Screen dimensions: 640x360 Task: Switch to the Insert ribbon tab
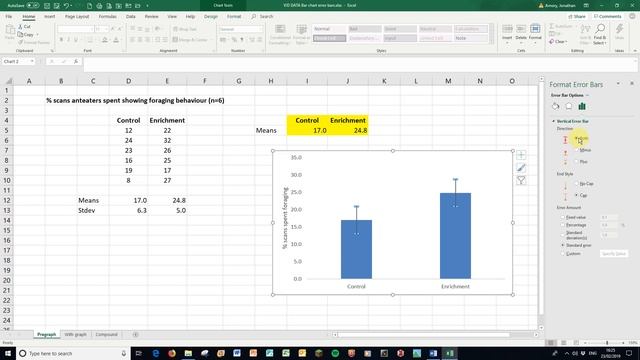click(x=49, y=16)
